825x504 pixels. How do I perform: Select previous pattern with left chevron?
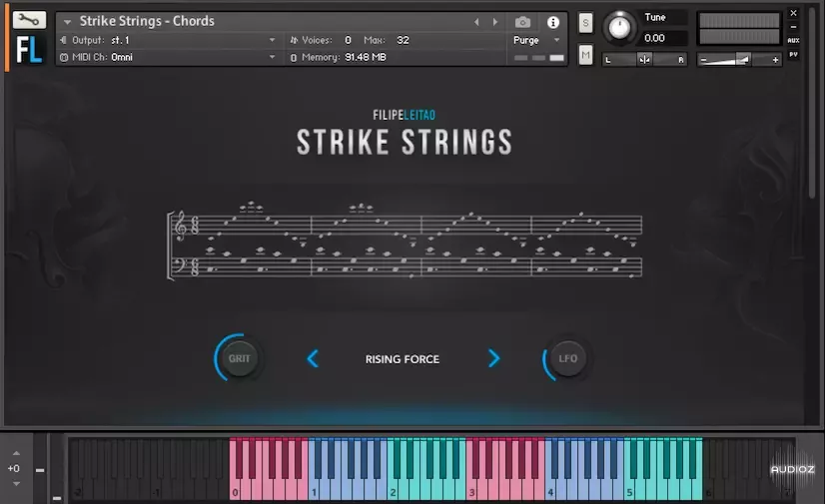coord(313,359)
